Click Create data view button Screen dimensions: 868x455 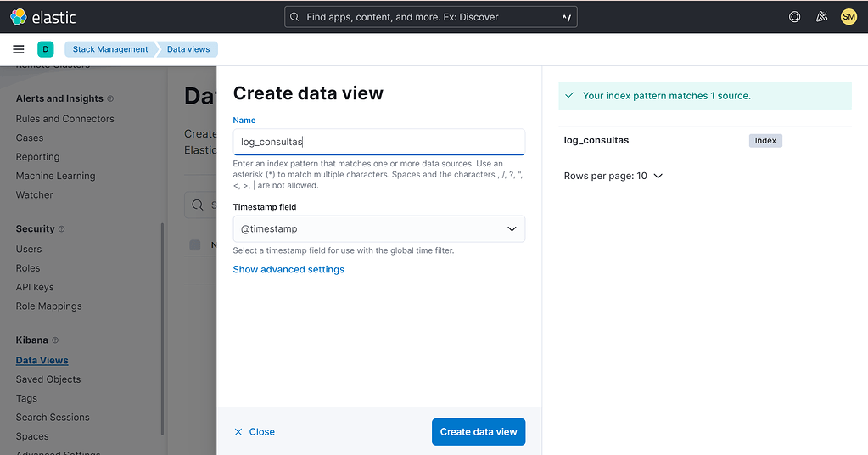[x=479, y=431]
